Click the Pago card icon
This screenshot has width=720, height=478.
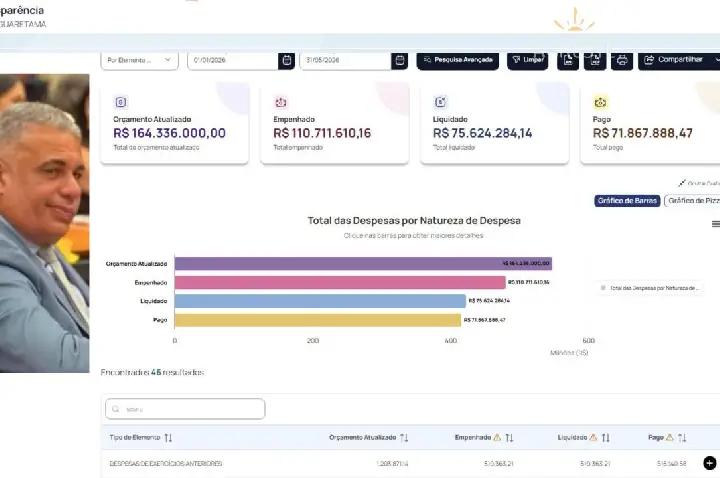[600, 102]
